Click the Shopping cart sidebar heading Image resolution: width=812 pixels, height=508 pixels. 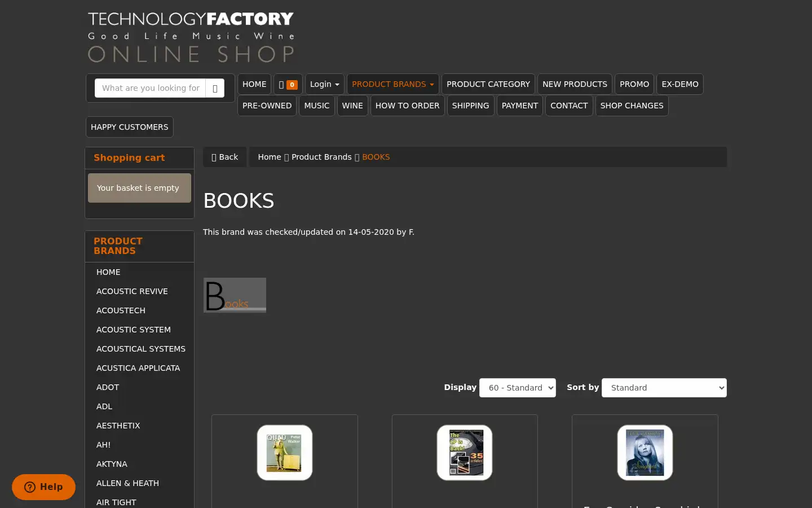tap(129, 158)
